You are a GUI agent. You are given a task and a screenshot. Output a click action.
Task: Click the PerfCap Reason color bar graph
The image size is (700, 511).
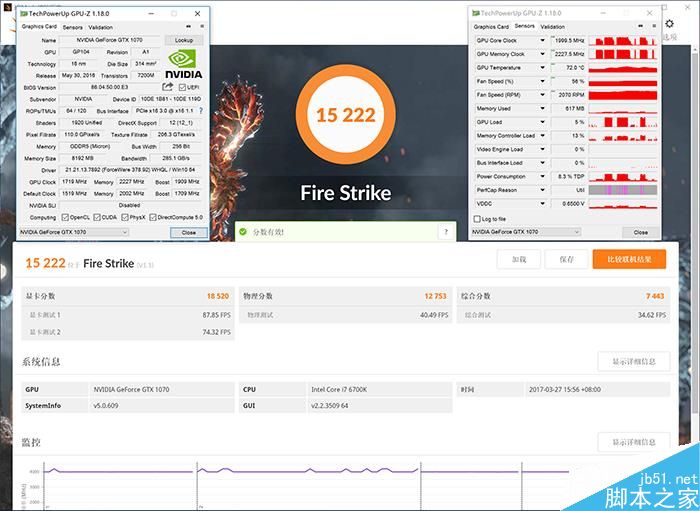[623, 190]
